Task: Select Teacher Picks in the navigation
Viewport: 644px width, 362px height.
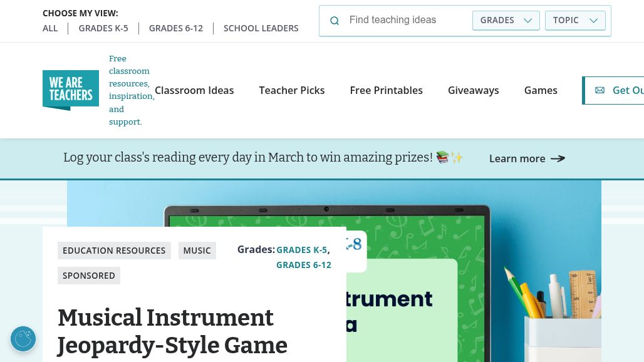Action: click(x=292, y=90)
